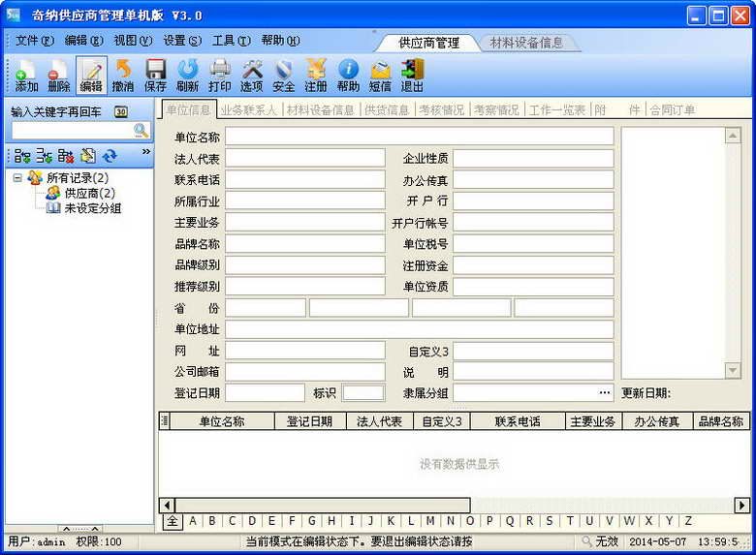Screen dimensions: 756x555
Task: Click the 开户行帐号 input field
Action: (x=533, y=223)
